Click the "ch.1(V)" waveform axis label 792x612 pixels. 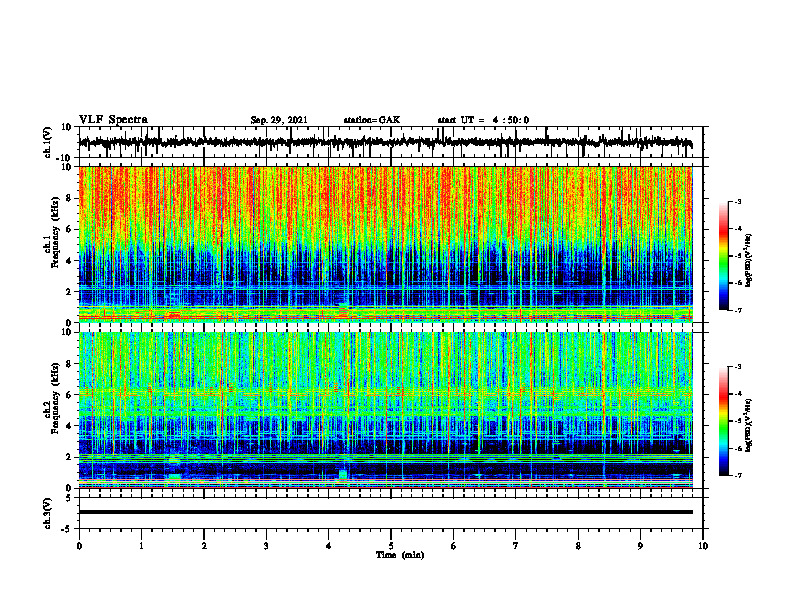point(48,142)
